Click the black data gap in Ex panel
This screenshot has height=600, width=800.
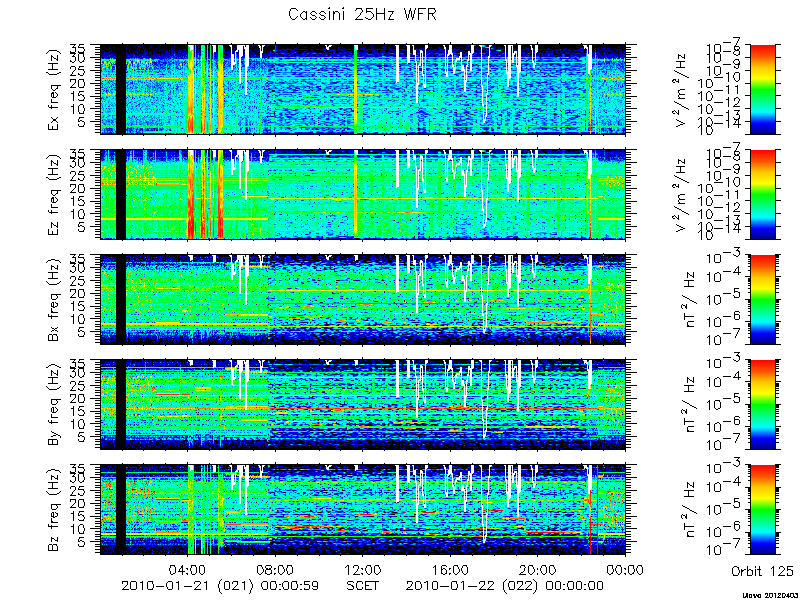121,89
